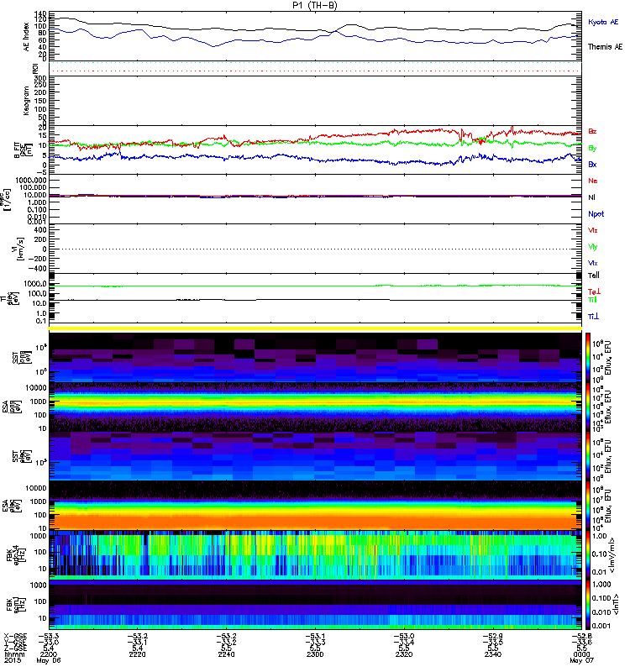The height and width of the screenshot is (672, 630).
Task: Click the Keogram axis label
Action: (27, 101)
